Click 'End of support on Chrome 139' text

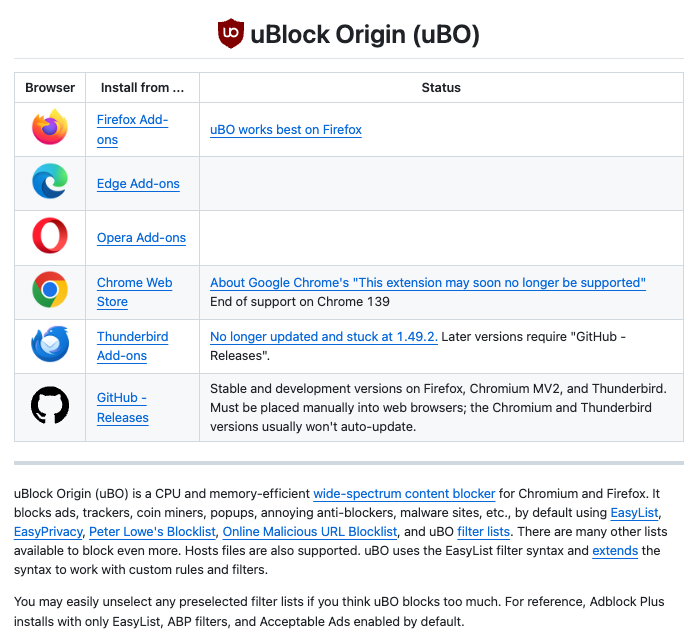(x=300, y=302)
